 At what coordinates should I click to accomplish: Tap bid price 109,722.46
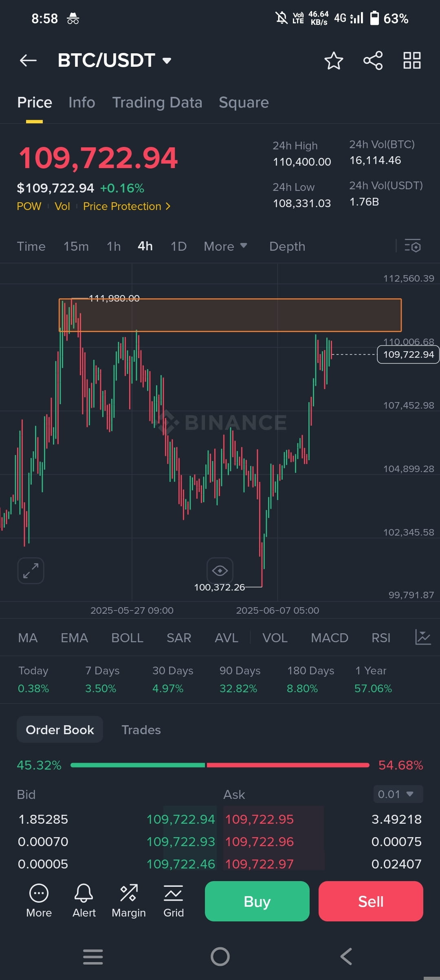[x=180, y=864]
